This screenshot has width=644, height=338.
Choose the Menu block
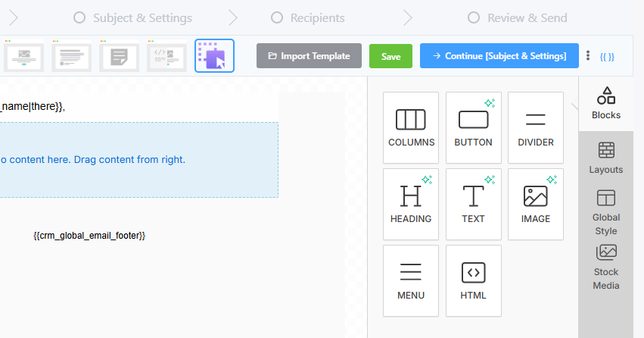411,280
